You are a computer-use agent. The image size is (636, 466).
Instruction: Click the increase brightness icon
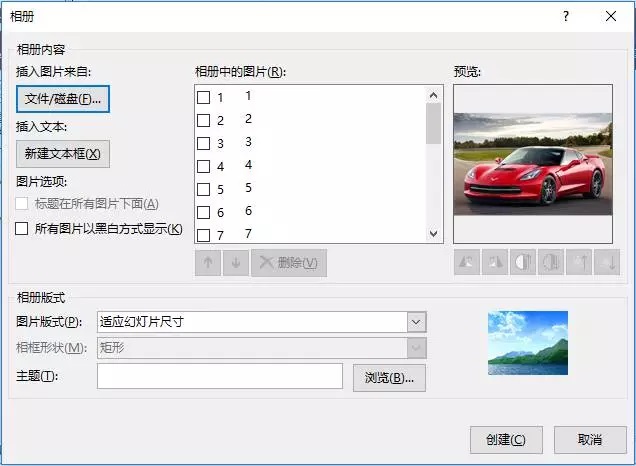tap(579, 262)
